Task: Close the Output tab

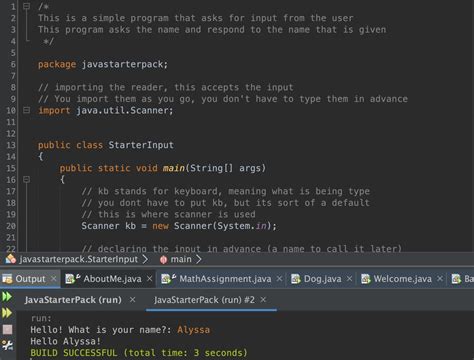Action: click(53, 278)
